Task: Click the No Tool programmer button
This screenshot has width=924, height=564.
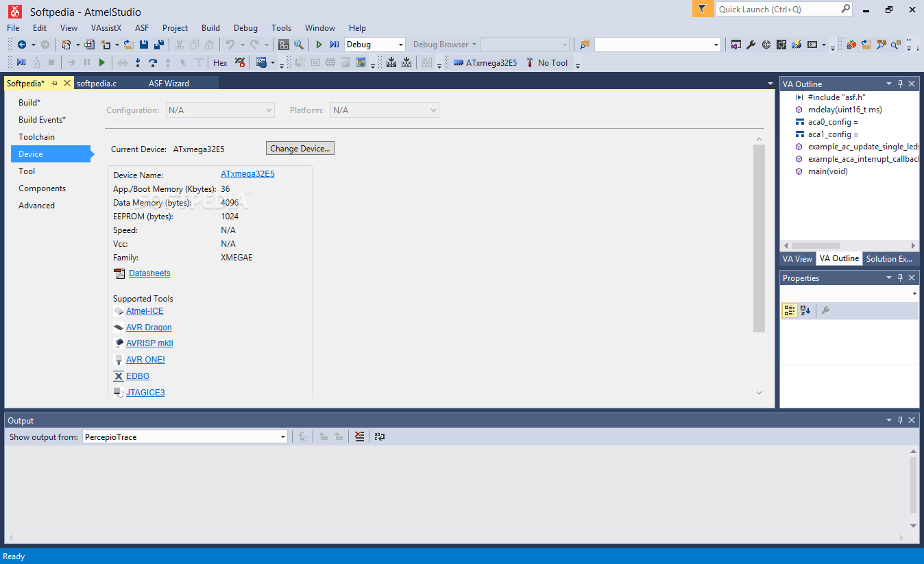Action: coord(547,63)
